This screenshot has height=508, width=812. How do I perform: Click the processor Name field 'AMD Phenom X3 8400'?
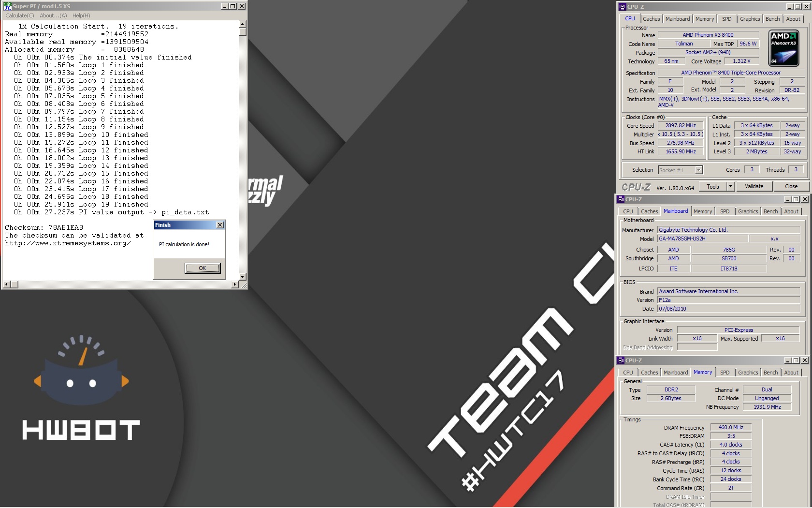[x=708, y=35]
